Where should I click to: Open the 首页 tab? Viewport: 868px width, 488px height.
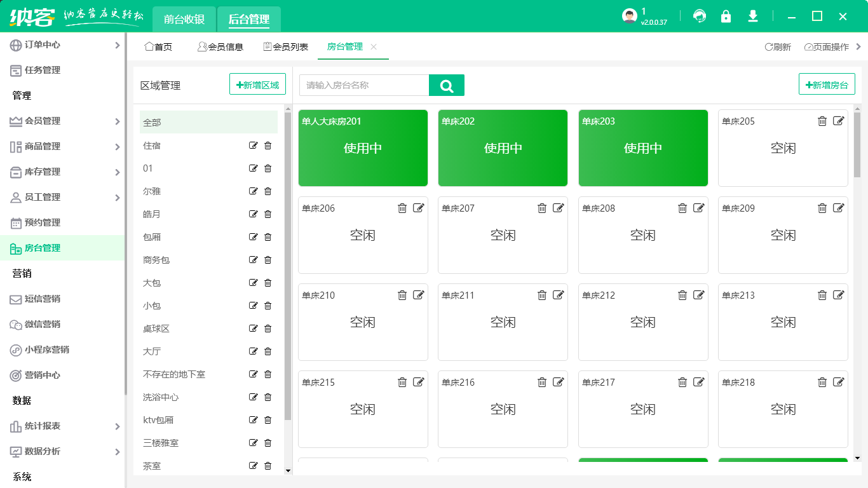tap(158, 47)
